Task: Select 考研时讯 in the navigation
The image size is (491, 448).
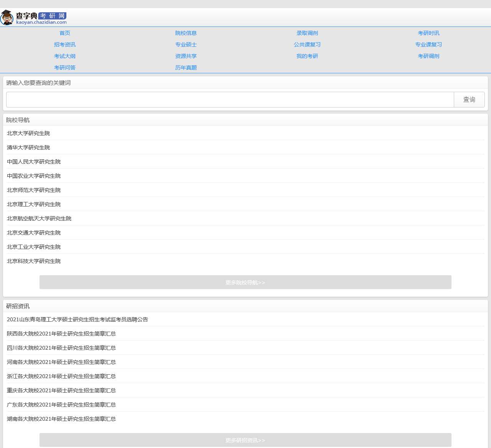Action: coord(428,33)
